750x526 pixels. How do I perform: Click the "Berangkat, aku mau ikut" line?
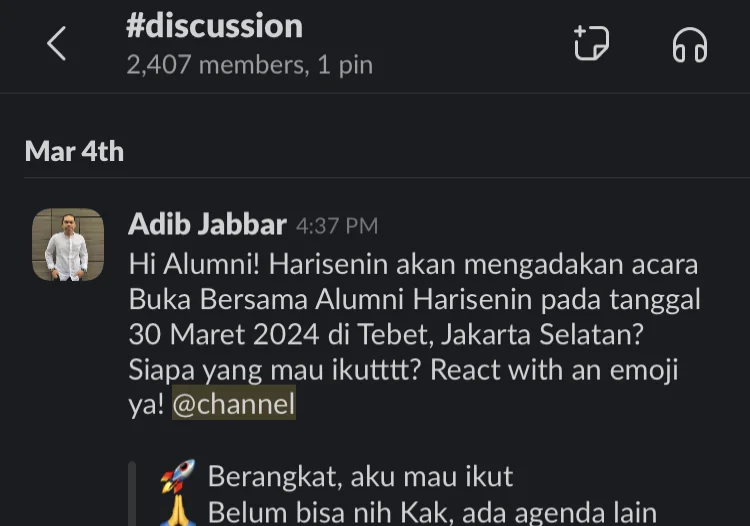click(x=360, y=477)
